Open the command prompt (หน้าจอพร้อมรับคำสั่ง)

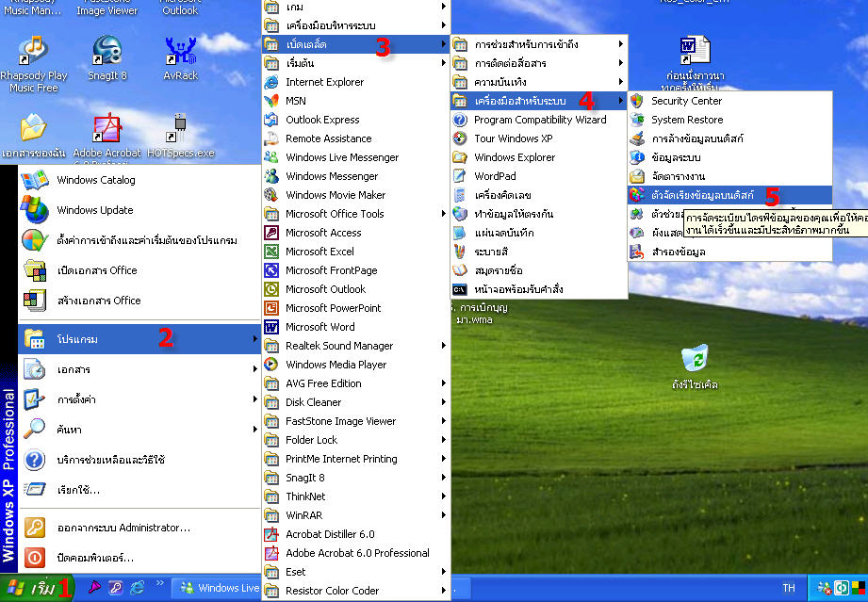tap(539, 289)
